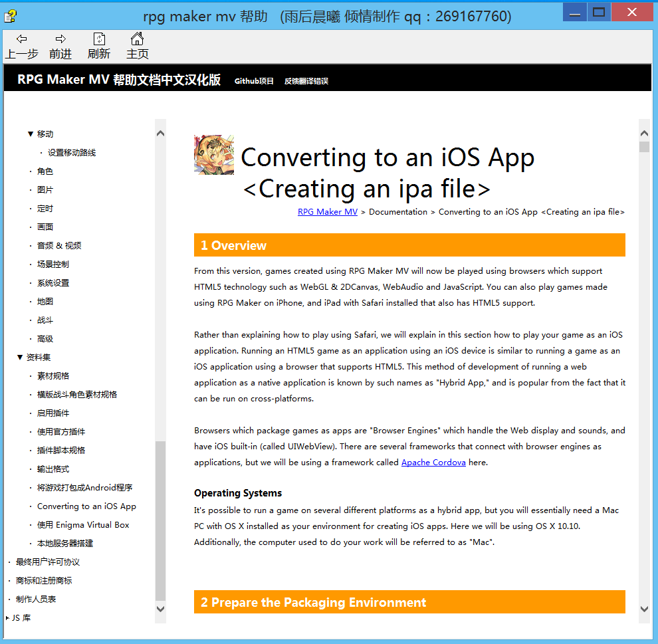The height and width of the screenshot is (644, 658).
Task: Open home page via 主页 icon
Action: (x=137, y=46)
